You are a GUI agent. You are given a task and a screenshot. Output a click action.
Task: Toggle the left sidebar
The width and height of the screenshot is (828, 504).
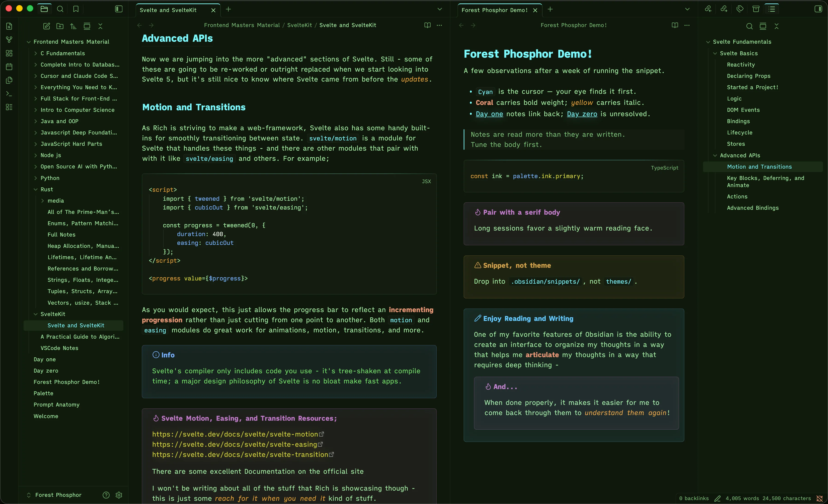pyautogui.click(x=119, y=9)
